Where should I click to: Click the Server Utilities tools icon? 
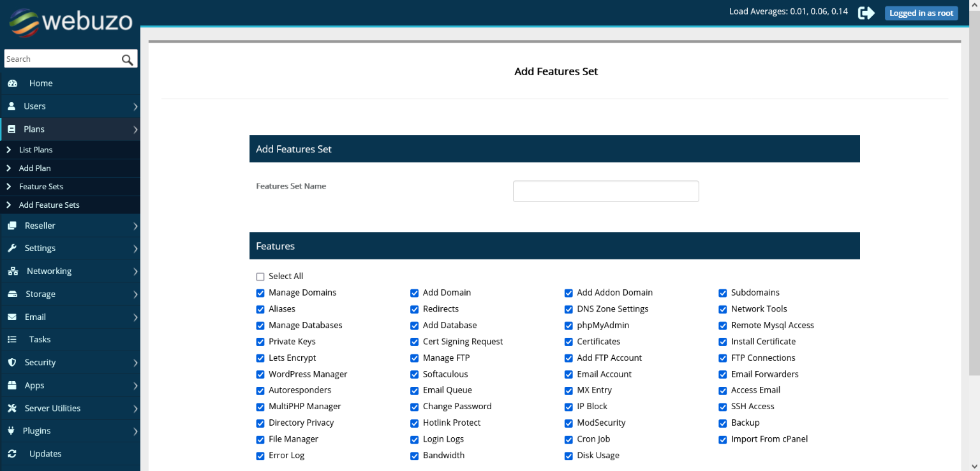(11, 409)
